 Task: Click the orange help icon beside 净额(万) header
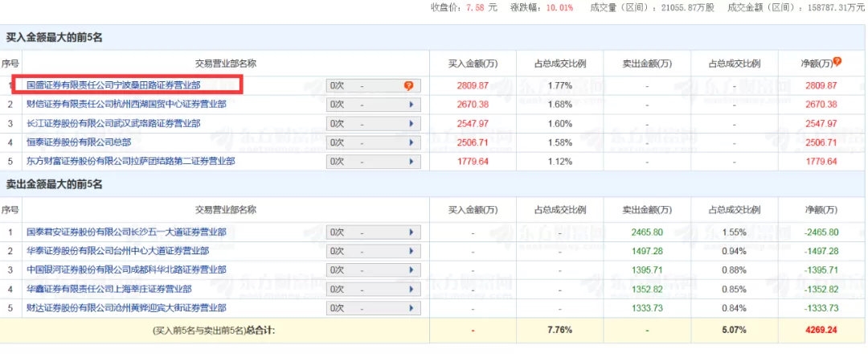coord(837,61)
